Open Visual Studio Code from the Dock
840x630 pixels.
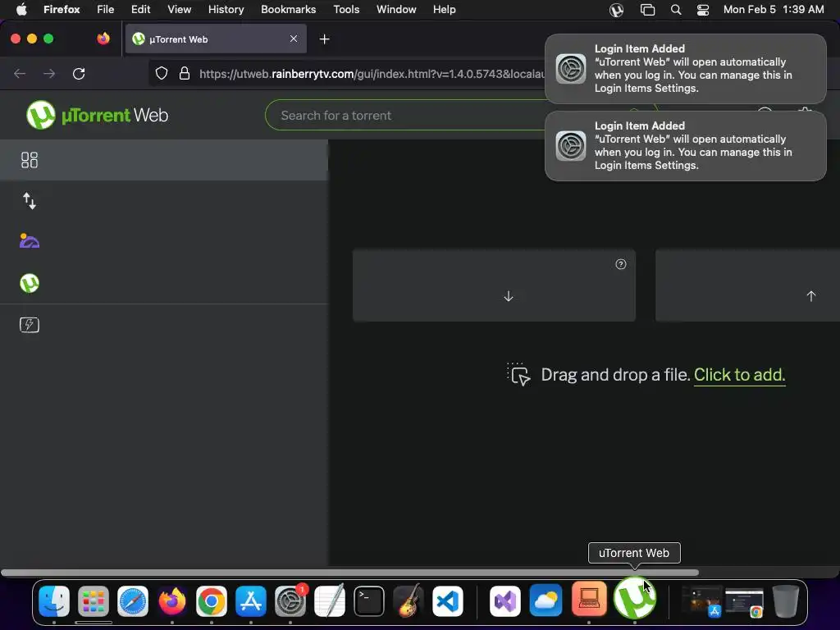pyautogui.click(x=447, y=601)
